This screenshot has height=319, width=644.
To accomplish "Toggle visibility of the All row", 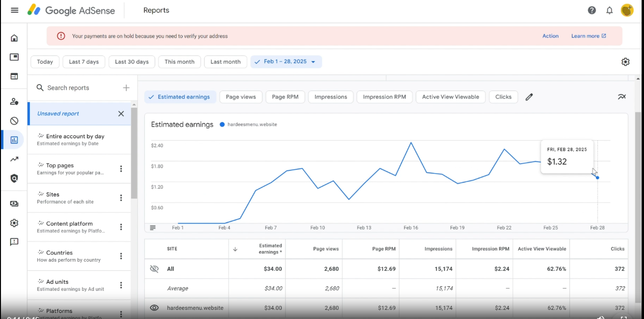I will tap(154, 269).
